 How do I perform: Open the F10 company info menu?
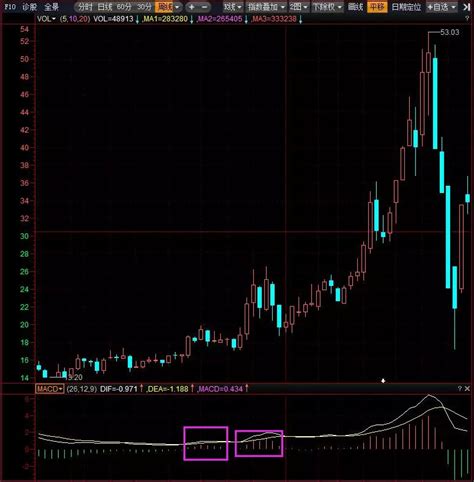click(10, 7)
